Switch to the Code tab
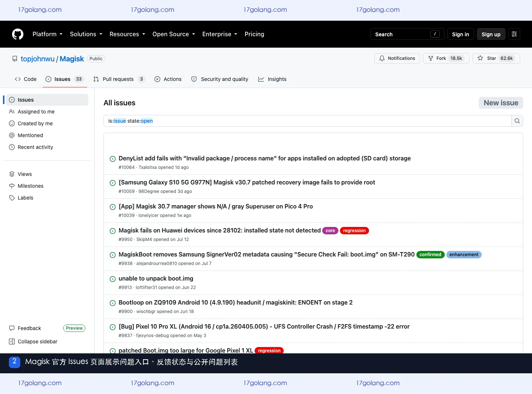 point(25,79)
